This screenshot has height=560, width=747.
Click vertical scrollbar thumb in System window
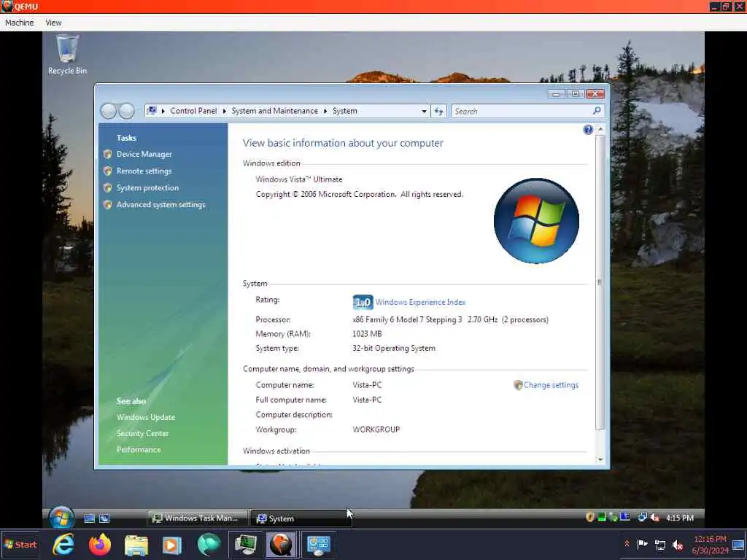click(x=600, y=282)
